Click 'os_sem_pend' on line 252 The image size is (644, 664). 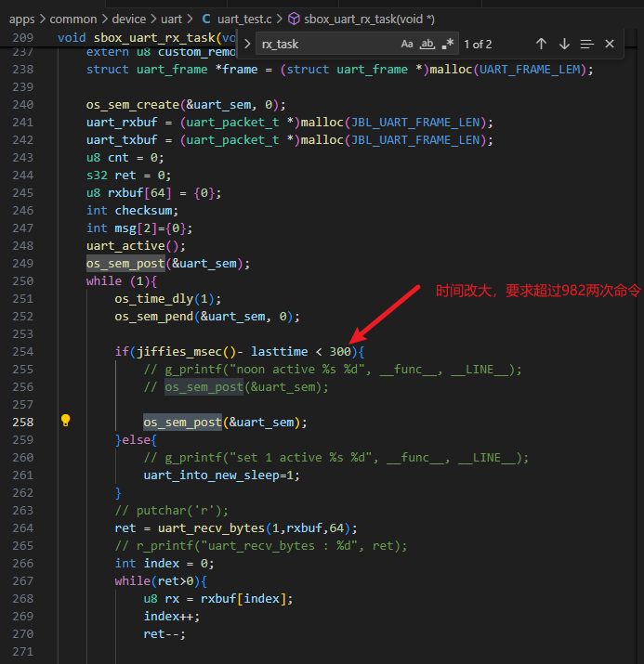(x=153, y=317)
